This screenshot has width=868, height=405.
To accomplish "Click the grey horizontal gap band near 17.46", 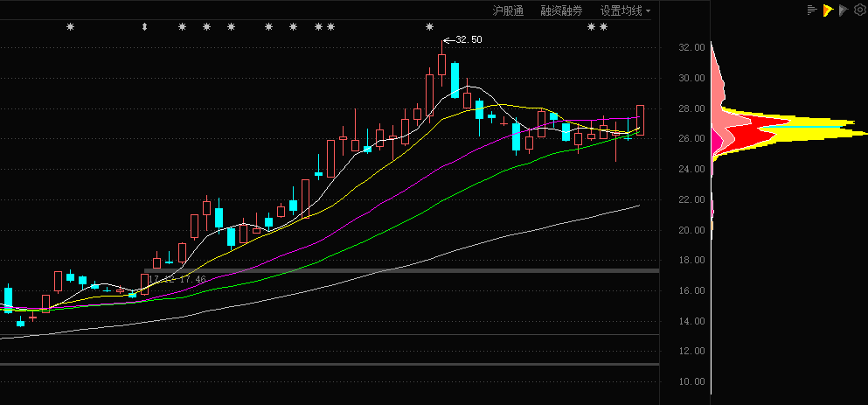I will [x=401, y=270].
